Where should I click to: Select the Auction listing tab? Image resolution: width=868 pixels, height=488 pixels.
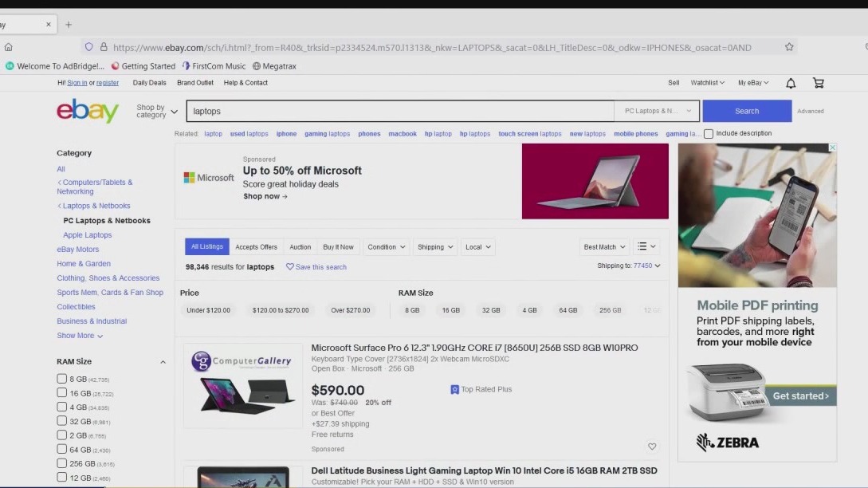300,247
